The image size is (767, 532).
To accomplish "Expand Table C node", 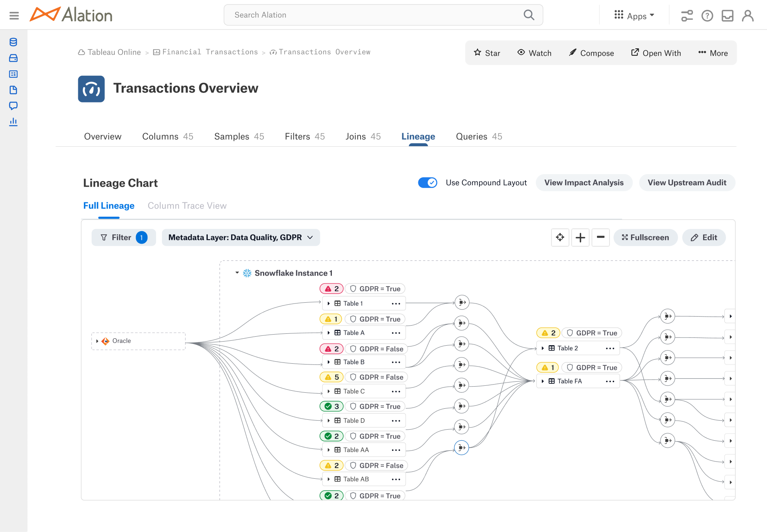I will (x=329, y=392).
